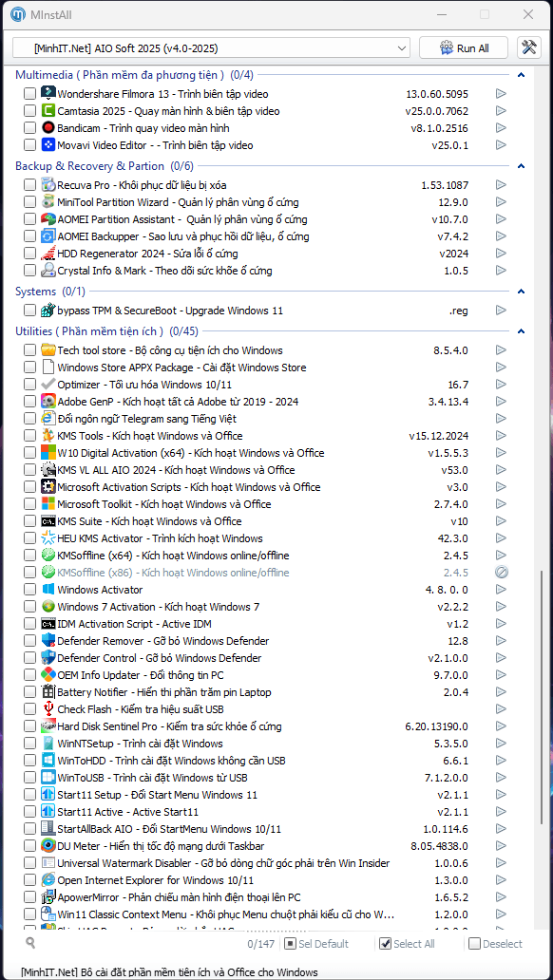Open the tools settings wrench icon
553x980 pixels.
pos(529,47)
